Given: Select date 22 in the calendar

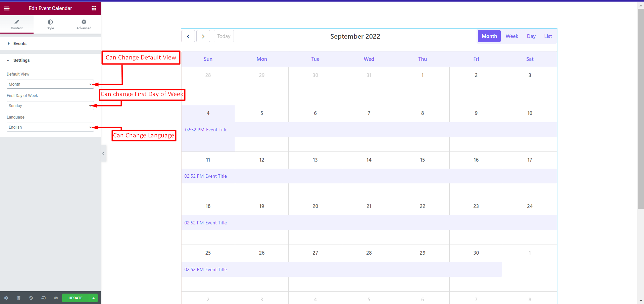Looking at the screenshot, I should pos(423,206).
